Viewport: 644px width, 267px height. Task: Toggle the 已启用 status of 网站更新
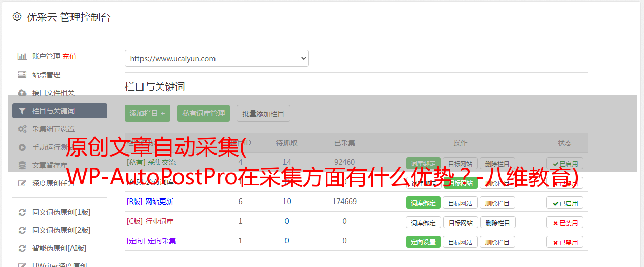click(565, 203)
